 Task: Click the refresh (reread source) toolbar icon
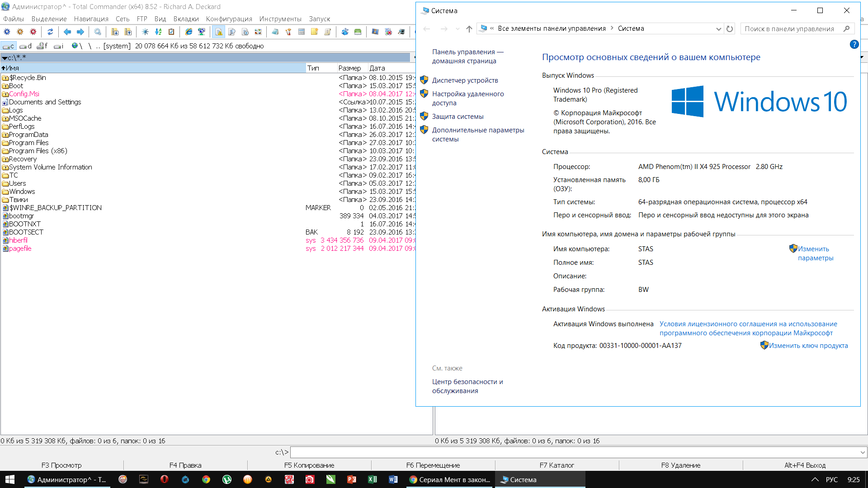[50, 32]
